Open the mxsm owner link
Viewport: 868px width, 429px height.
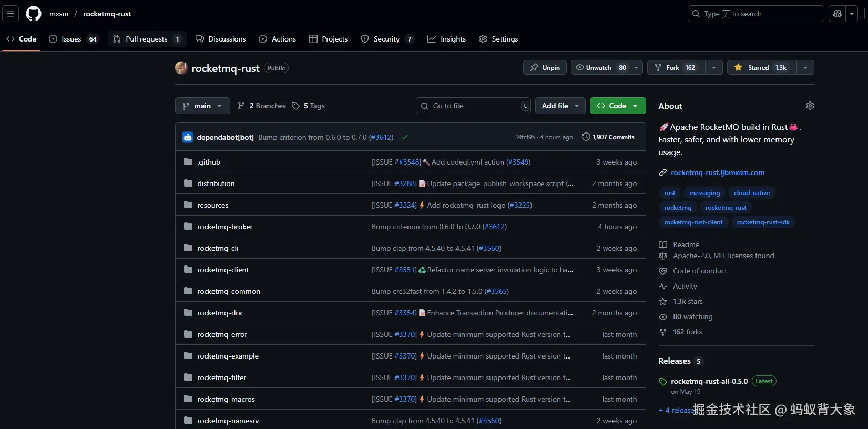[x=59, y=14]
